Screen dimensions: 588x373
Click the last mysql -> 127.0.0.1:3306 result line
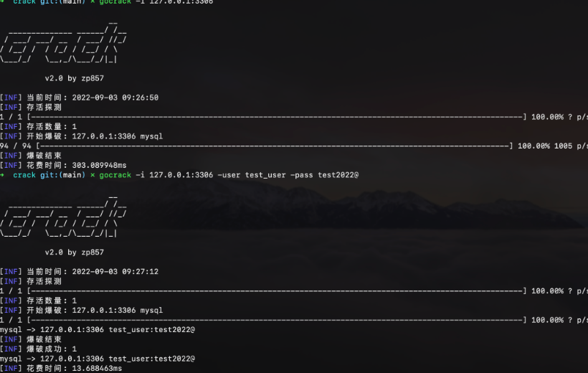(x=97, y=358)
